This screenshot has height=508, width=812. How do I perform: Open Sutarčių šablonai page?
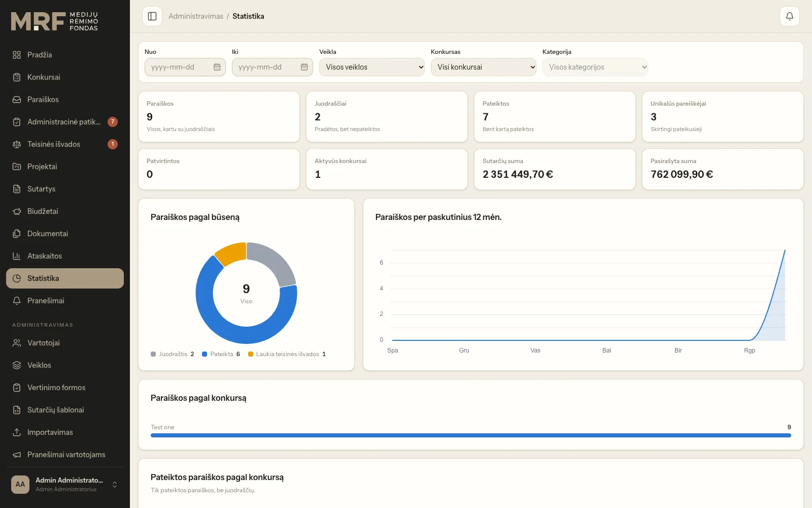[65, 410]
